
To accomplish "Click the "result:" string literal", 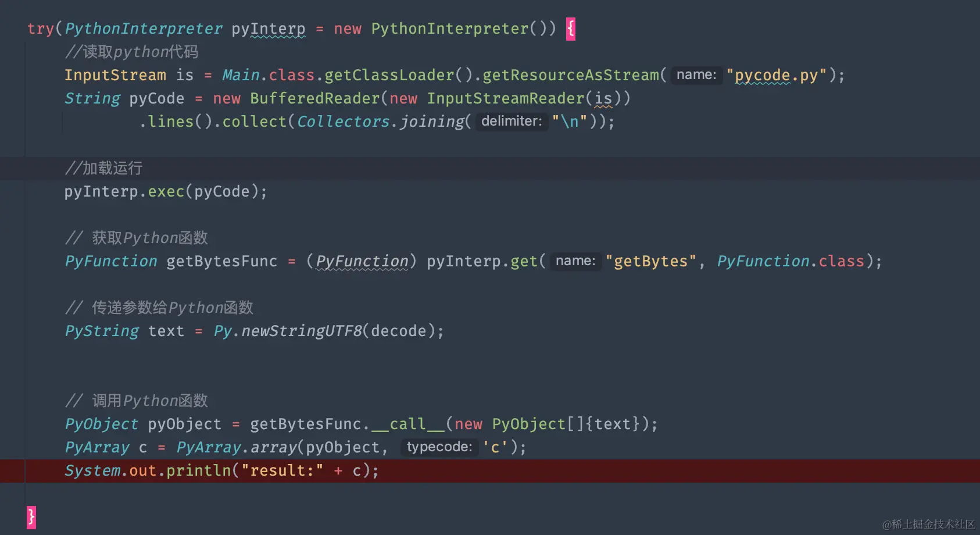I will coord(282,470).
